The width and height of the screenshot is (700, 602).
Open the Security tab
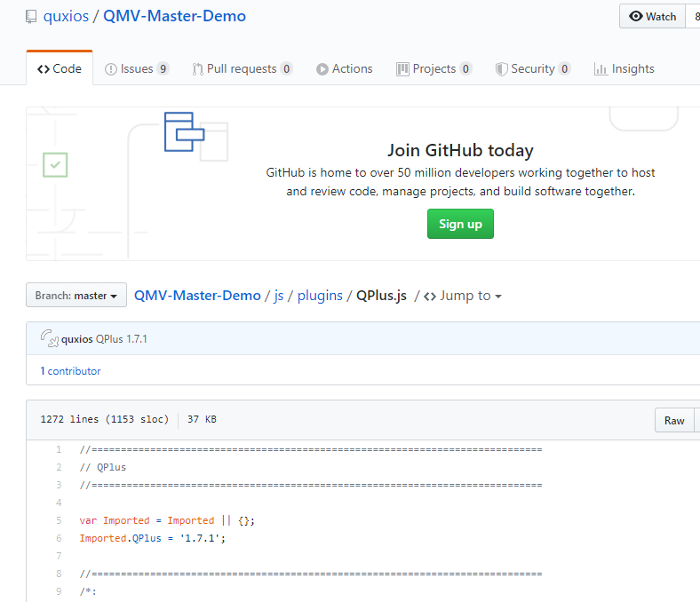click(533, 68)
